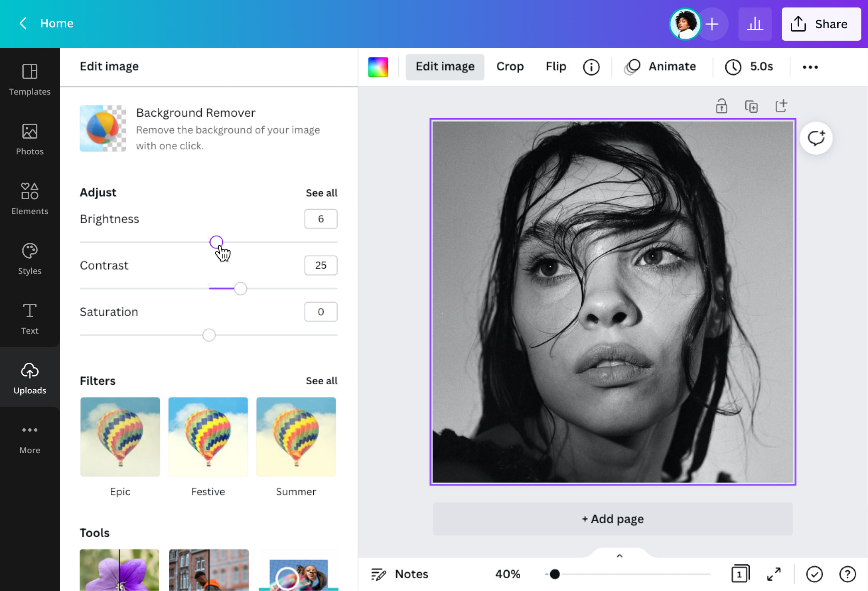Add a comment using the speech bubble icon

(816, 138)
